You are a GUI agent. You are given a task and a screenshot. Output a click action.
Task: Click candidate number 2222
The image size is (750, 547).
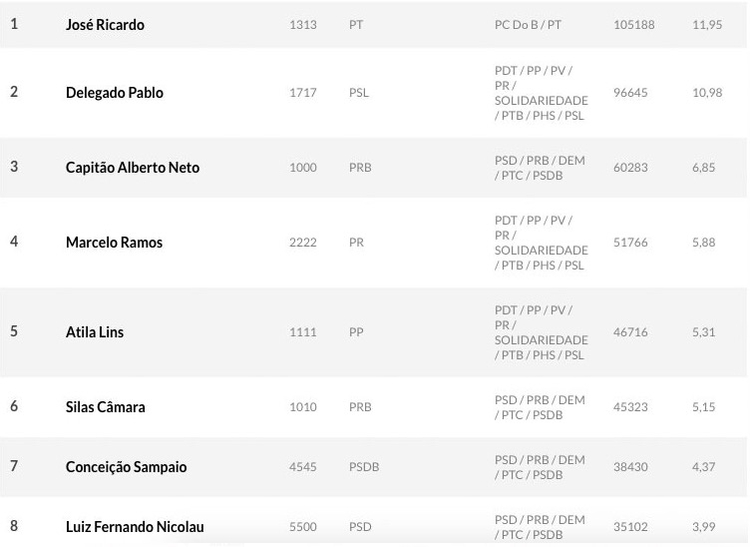click(x=303, y=243)
